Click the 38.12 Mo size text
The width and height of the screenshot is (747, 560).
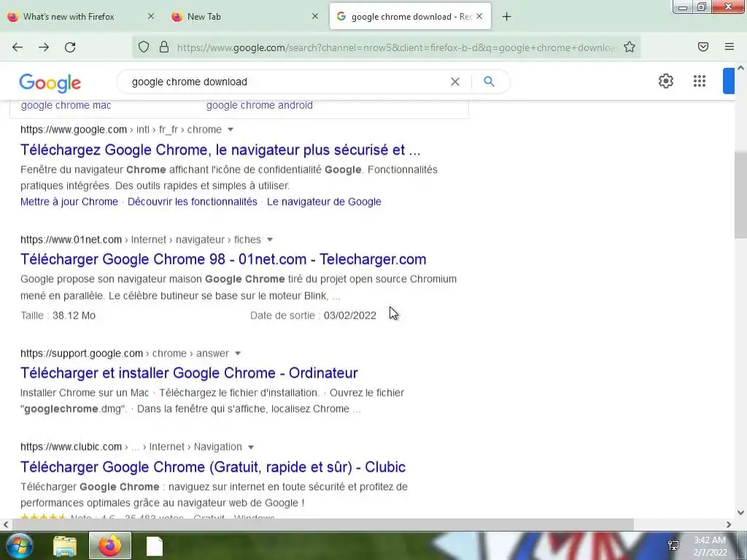click(74, 316)
